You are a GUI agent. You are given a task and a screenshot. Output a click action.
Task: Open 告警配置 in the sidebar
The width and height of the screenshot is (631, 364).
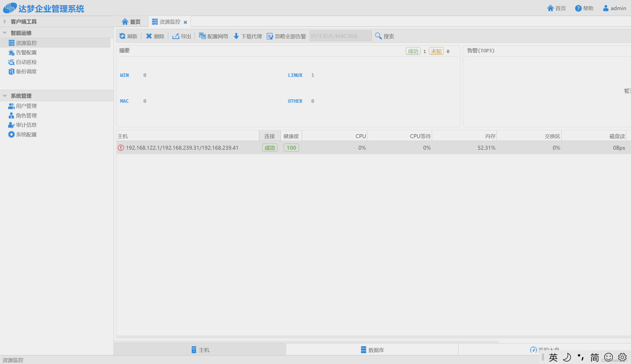[23, 53]
